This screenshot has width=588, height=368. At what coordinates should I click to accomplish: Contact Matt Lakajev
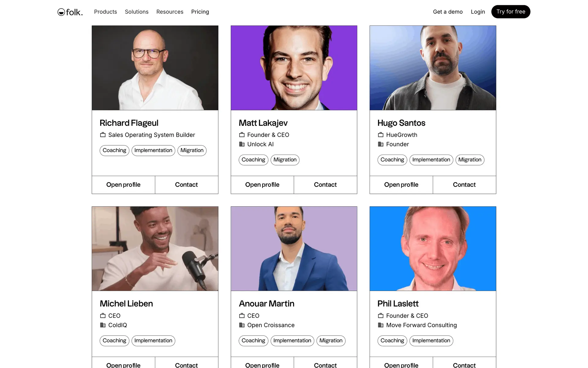(325, 185)
